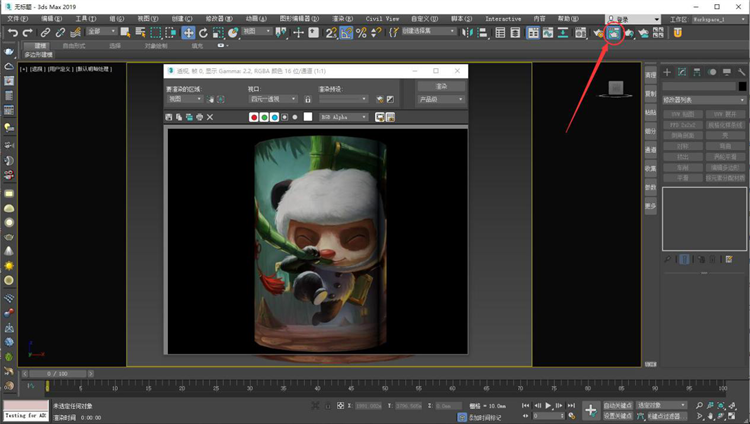This screenshot has width=750, height=424.
Task: Open the Material Editor
Action: 581,33
